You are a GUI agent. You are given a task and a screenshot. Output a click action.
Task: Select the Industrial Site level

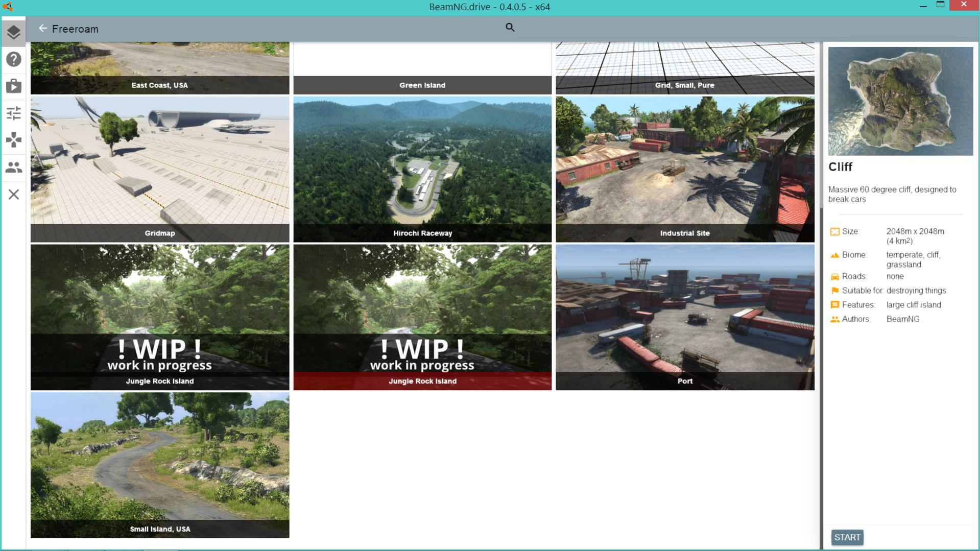(x=685, y=169)
